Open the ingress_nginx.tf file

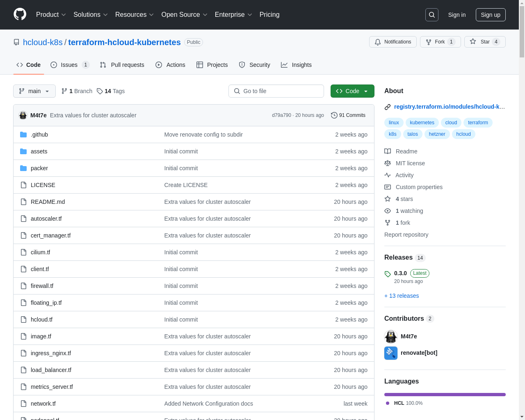tap(51, 353)
